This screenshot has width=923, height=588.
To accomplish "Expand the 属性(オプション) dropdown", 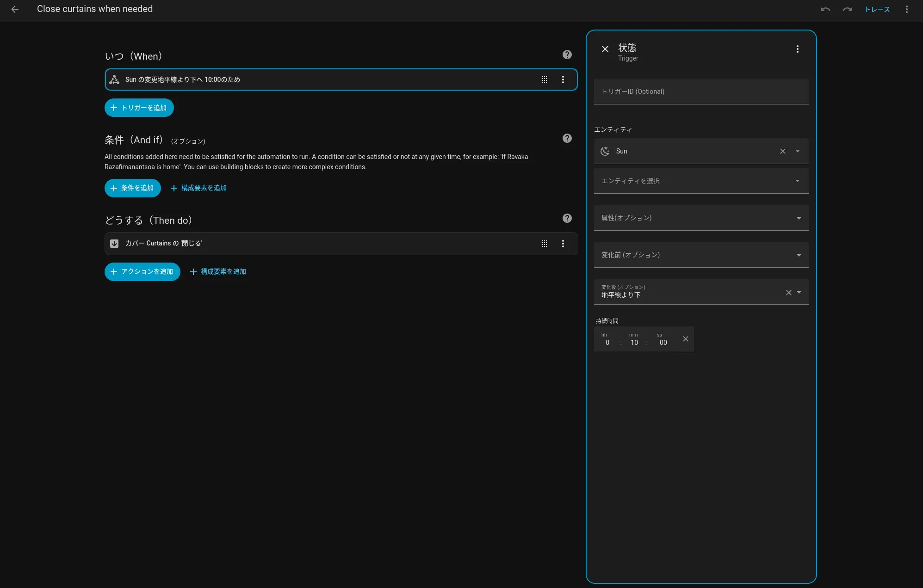I will (799, 218).
